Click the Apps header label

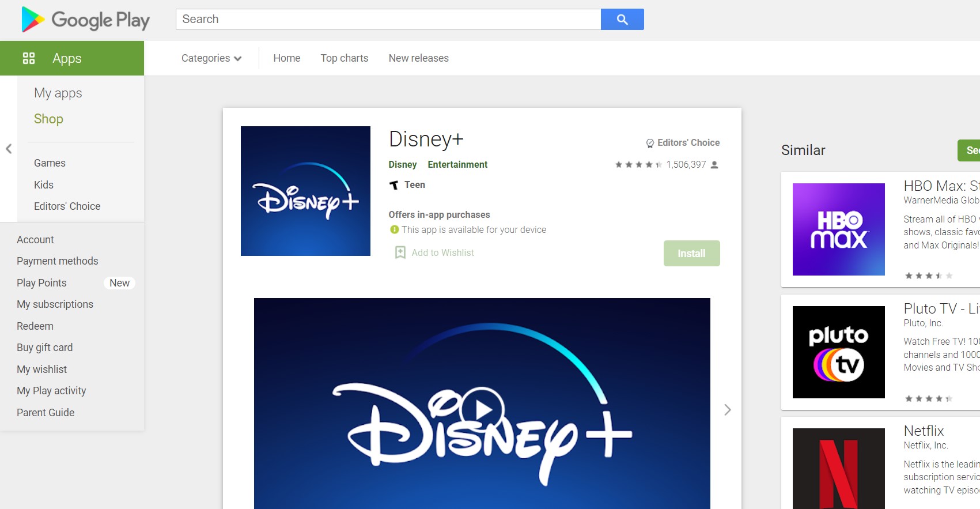click(67, 58)
